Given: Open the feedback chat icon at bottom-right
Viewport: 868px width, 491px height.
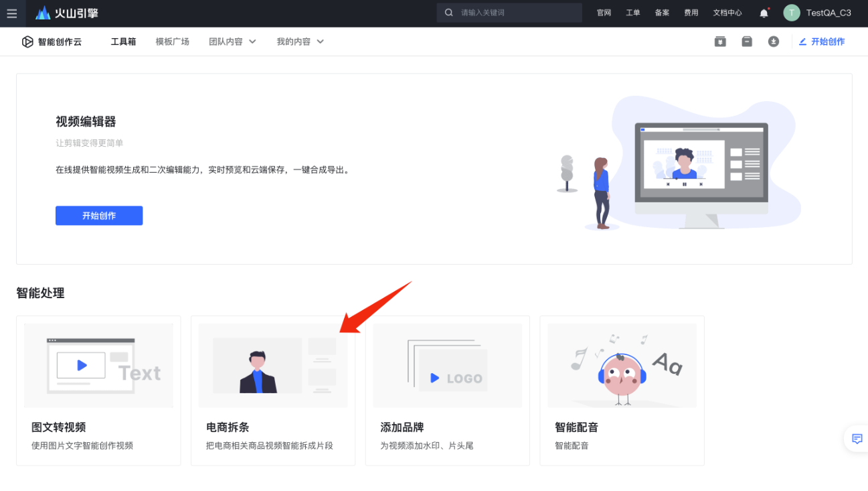Looking at the screenshot, I should tap(857, 439).
